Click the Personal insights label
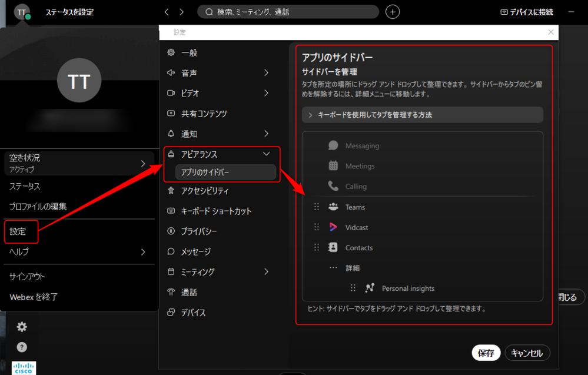Viewport: 588px width, 375px height. point(408,288)
